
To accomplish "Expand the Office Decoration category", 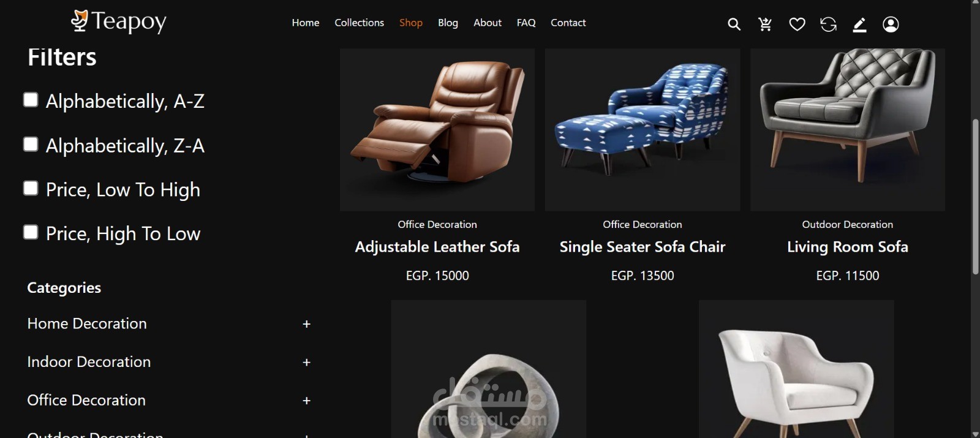I will click(x=306, y=401).
